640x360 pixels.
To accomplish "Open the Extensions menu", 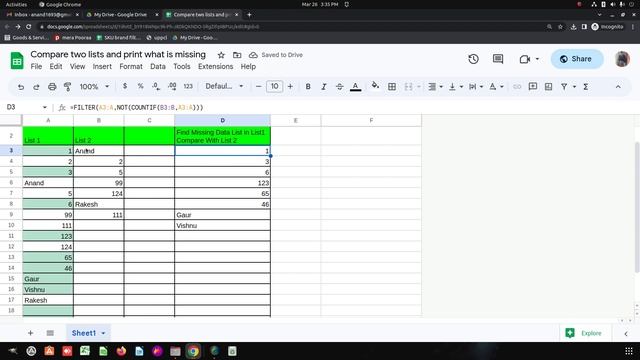I will pos(216,66).
